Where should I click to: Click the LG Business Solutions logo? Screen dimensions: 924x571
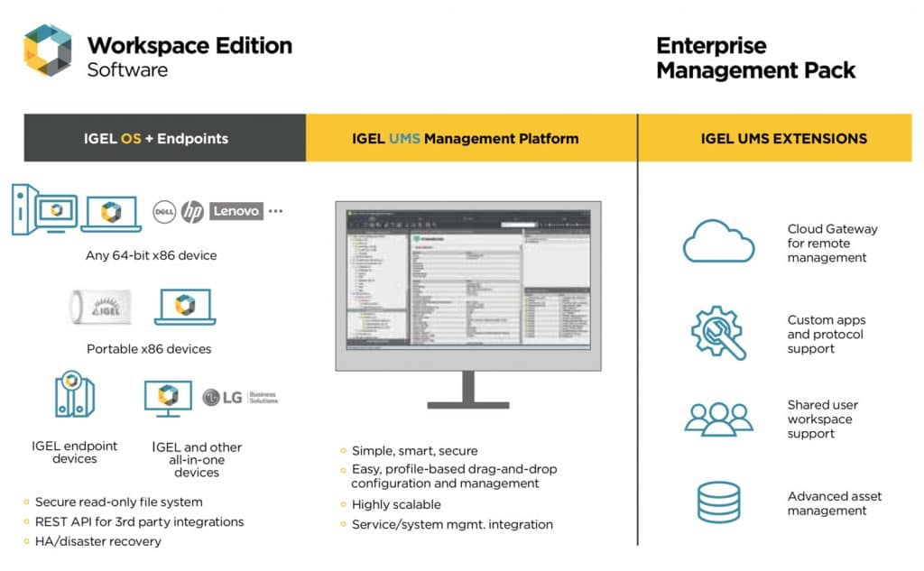click(x=240, y=398)
